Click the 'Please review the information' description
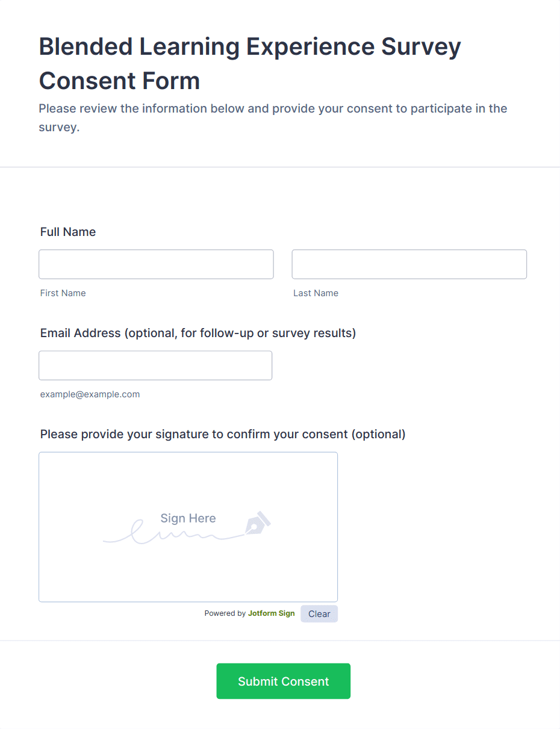 273,118
